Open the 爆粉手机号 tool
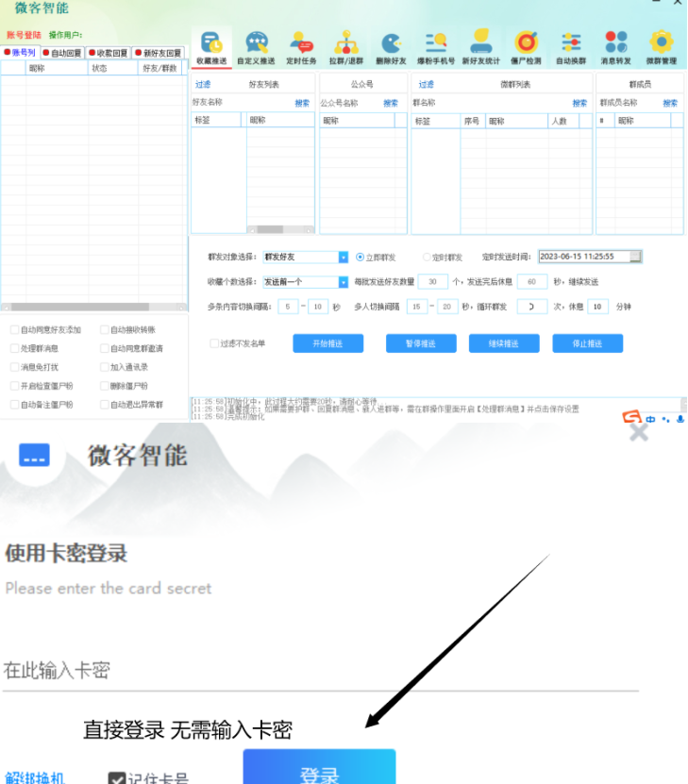This screenshot has height=784, width=688. pos(436,46)
